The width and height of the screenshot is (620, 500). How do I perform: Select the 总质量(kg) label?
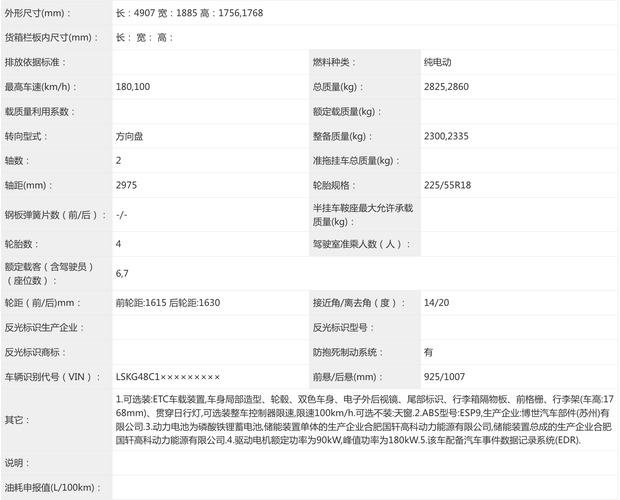pyautogui.click(x=338, y=87)
